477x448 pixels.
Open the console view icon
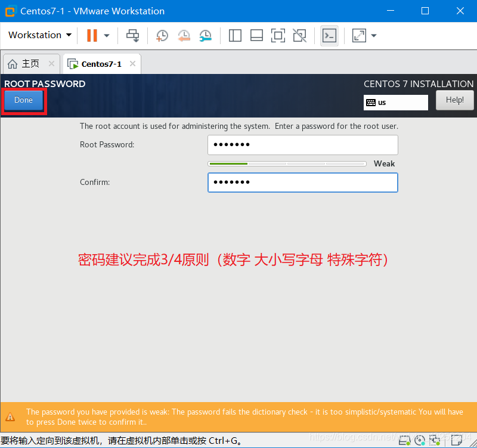point(330,36)
